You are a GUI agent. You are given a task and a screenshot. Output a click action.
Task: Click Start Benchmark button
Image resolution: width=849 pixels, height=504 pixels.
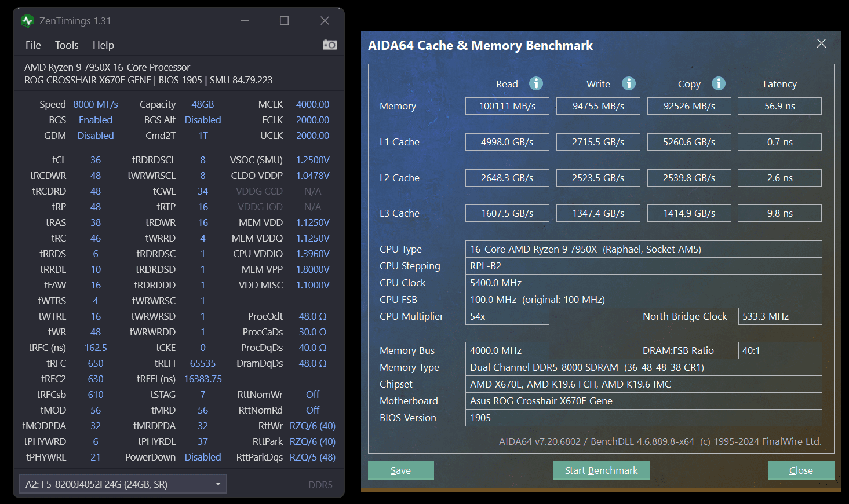coord(601,470)
